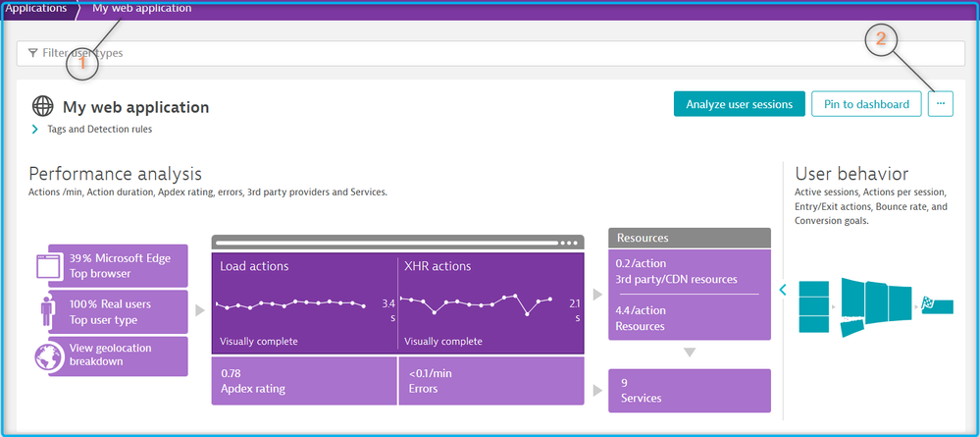Type in the Filter user types field
Screen dimensions: 980x437
(x=490, y=53)
